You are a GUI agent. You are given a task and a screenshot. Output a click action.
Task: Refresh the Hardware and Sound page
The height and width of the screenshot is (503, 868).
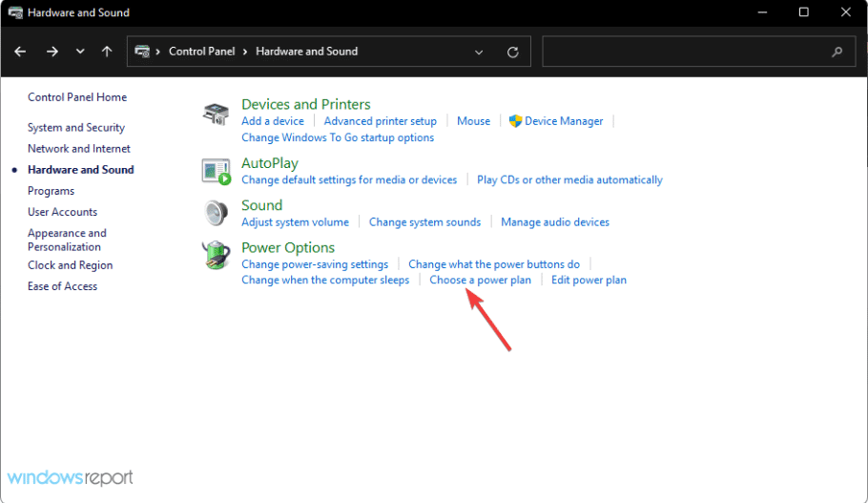[x=512, y=52]
